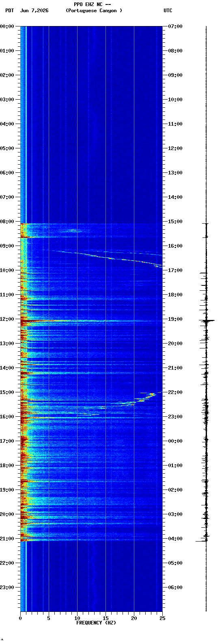Click the UTC '07:00' time label

point(175,26)
